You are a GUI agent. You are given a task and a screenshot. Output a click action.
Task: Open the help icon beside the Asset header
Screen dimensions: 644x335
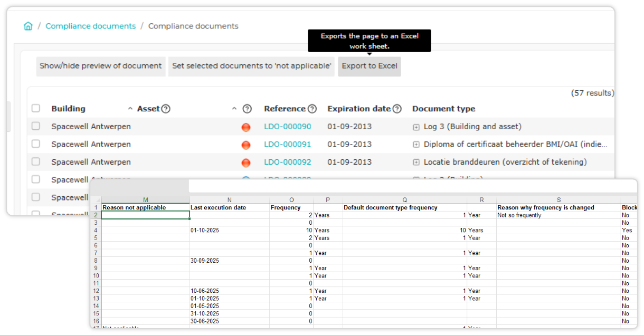[166, 109]
